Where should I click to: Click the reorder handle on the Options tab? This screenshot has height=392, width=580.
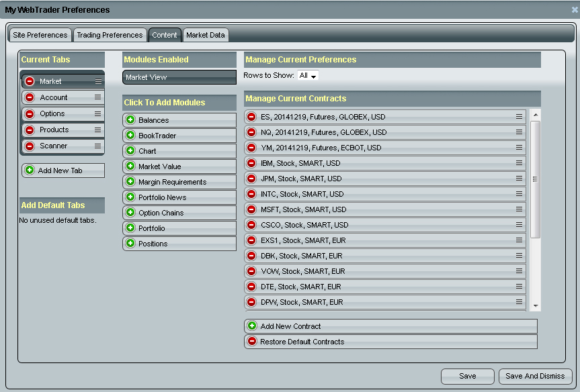(97, 113)
